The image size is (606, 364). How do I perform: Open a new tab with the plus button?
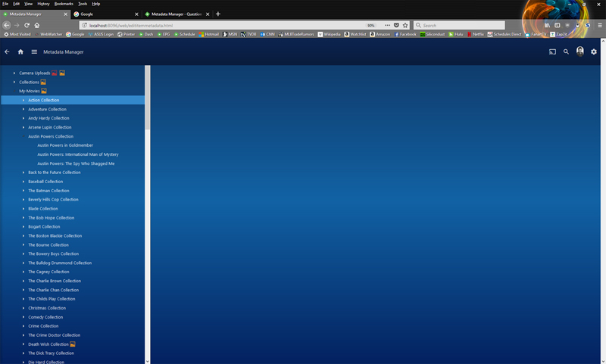pyautogui.click(x=218, y=14)
